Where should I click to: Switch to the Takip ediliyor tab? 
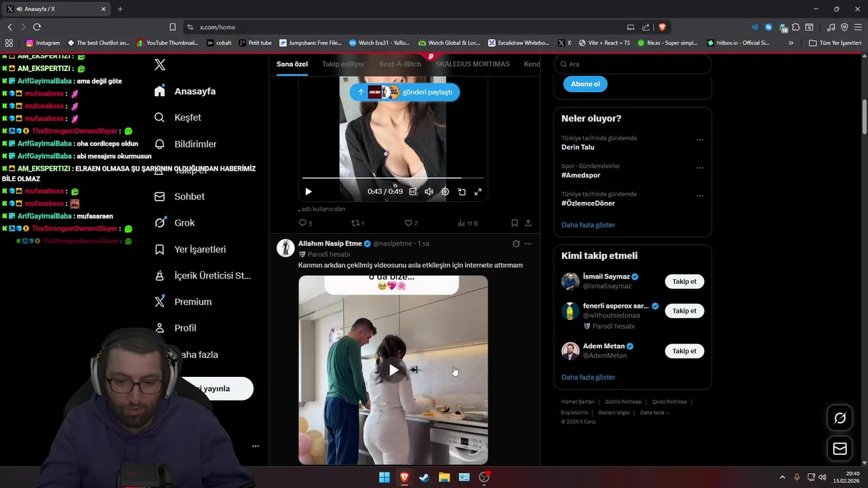tap(343, 64)
